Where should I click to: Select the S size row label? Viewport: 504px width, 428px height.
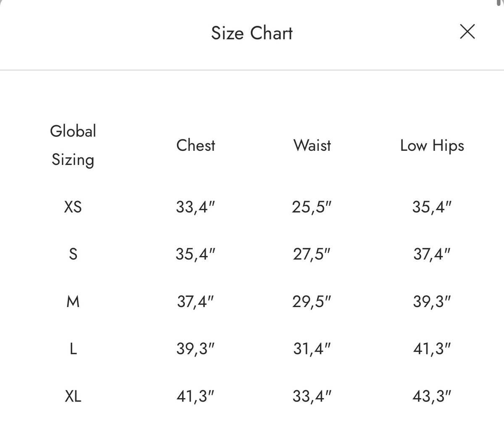coord(73,254)
